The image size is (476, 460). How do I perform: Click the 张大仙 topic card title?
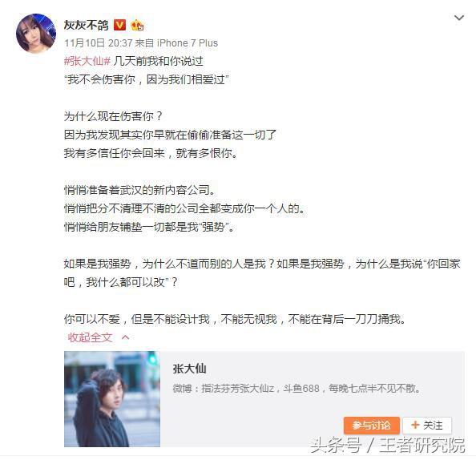point(189,369)
